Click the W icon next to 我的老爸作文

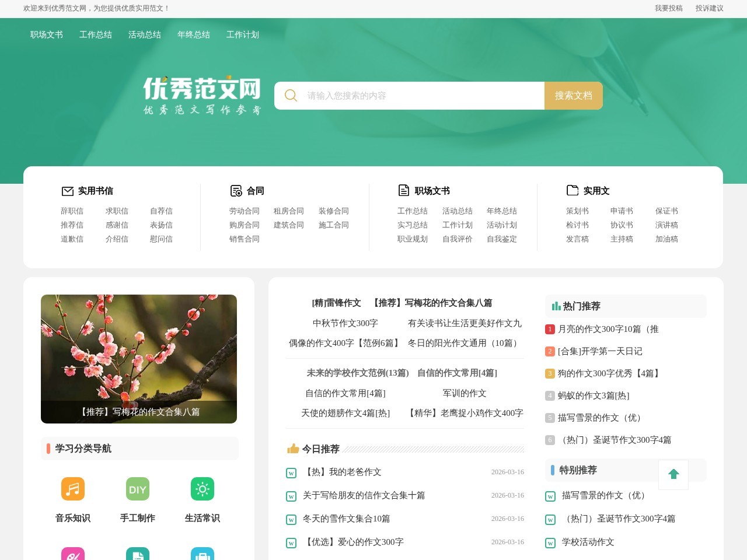(x=291, y=473)
